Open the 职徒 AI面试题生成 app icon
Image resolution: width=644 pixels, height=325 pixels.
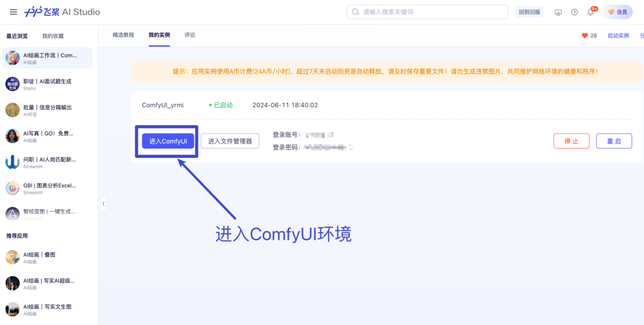click(13, 84)
